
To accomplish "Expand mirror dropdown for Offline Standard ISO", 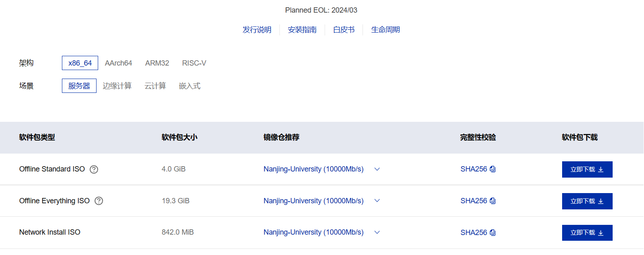I will (x=377, y=169).
